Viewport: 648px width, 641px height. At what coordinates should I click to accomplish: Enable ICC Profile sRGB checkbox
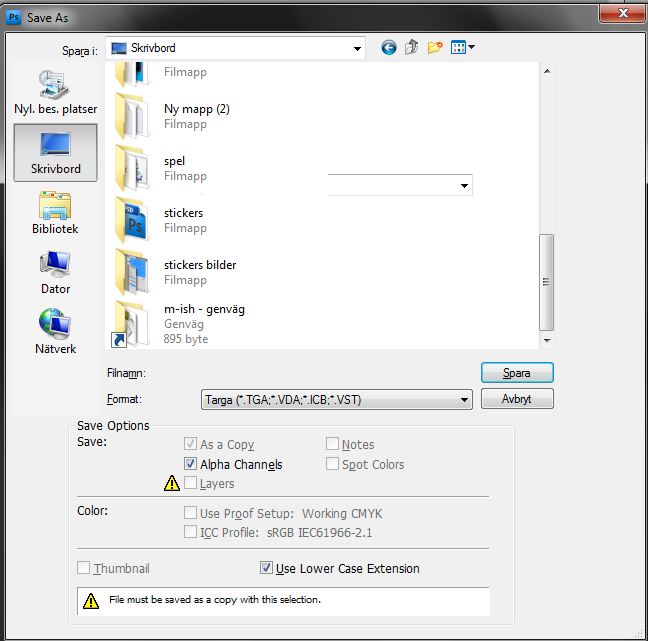click(x=190, y=532)
